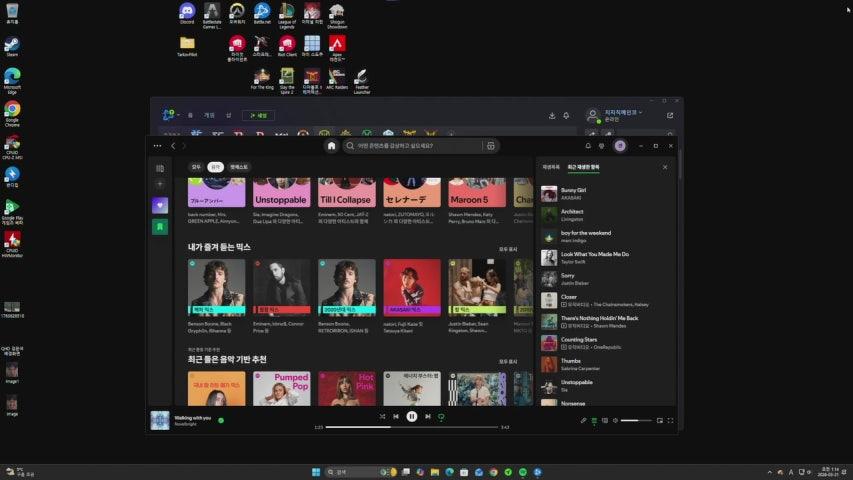Image resolution: width=853 pixels, height=480 pixels.
Task: Toggle the repeat mode button
Action: click(442, 416)
